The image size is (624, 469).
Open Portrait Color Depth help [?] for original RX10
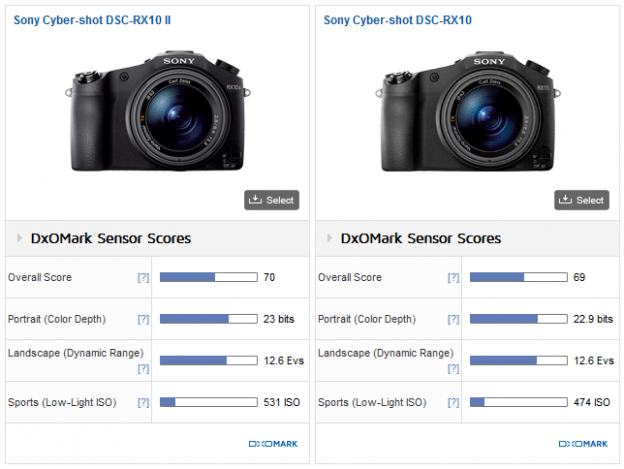(x=453, y=319)
